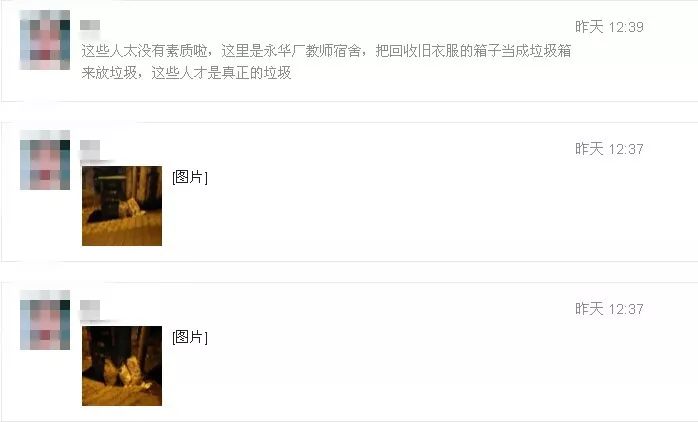The image size is (698, 422).
Task: Click the blurred sender name above the middle thumbnail
Action: pos(90,146)
